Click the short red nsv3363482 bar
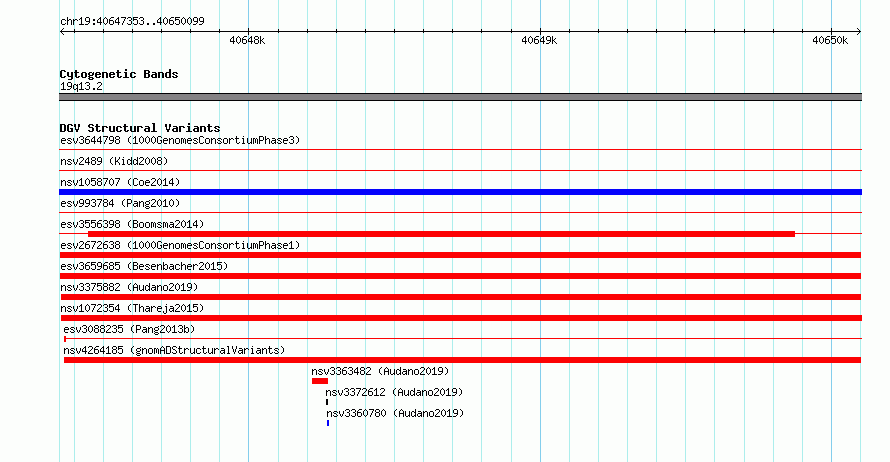 [x=320, y=381]
